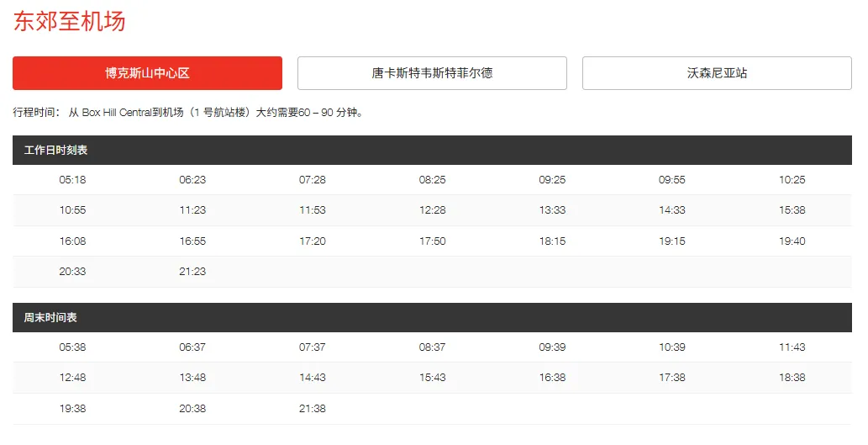The width and height of the screenshot is (868, 445).
Task: Click weekday time 08:25
Action: [433, 179]
